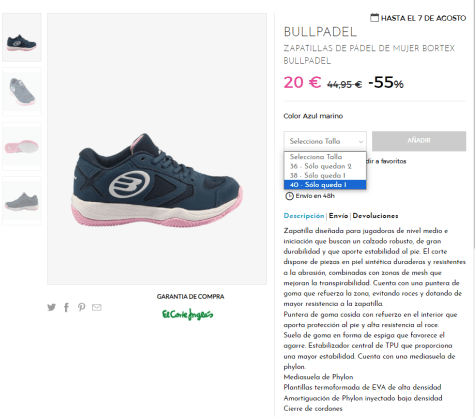Pick size 40 - Sólo queda 1
475x417 pixels.
pos(325,185)
